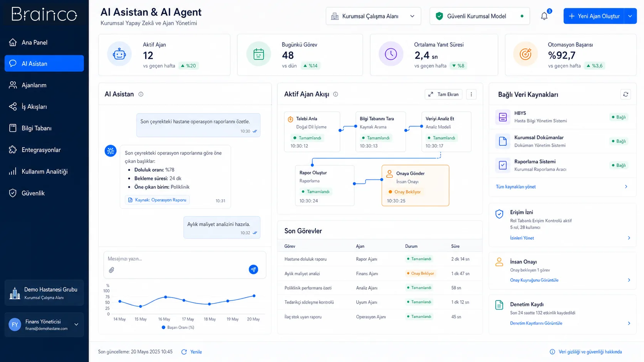Viewport: 644px width, 362px height.
Task: Open Entegrasyonlar in the sidebar
Action: pyautogui.click(x=44, y=150)
